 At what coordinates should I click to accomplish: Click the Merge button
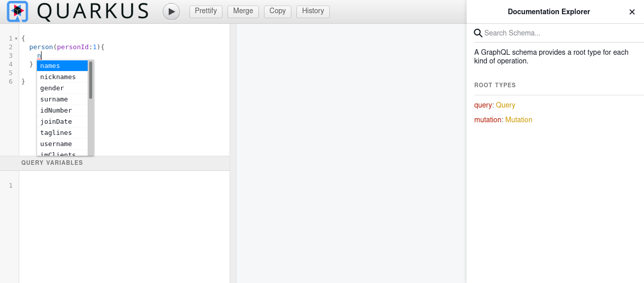(243, 11)
